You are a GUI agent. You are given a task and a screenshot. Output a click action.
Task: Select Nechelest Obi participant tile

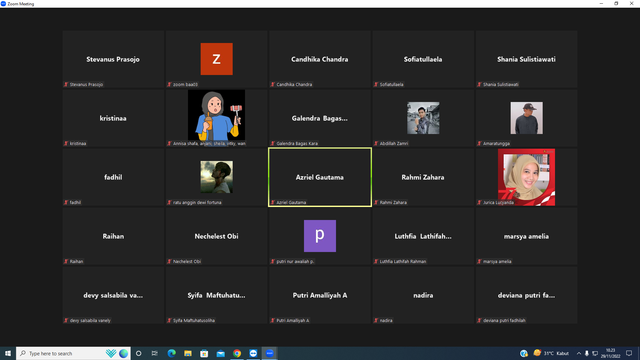(216, 236)
